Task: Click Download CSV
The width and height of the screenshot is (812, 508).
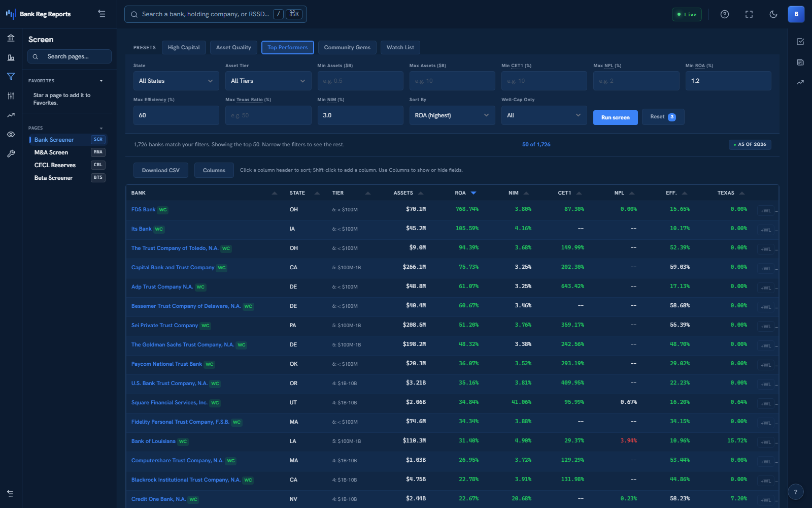Action: [160, 170]
